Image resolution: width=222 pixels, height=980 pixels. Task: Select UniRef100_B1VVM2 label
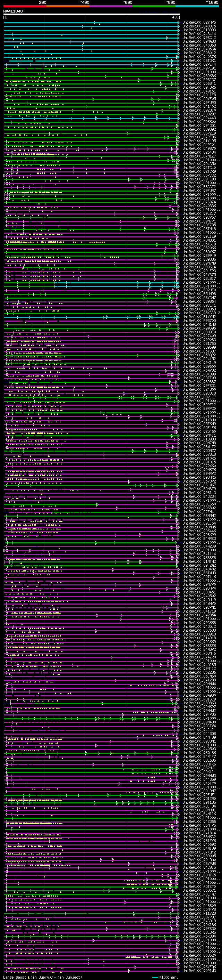199,317
